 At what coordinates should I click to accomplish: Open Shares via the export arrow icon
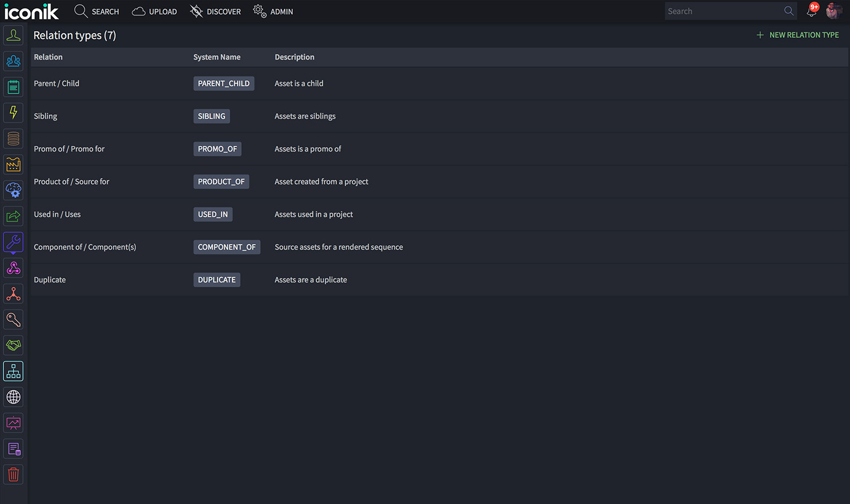(x=13, y=216)
